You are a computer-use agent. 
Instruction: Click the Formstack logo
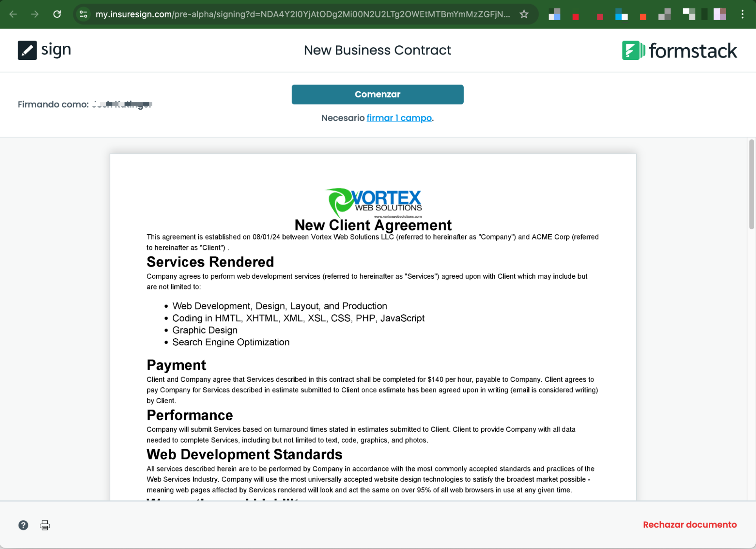[x=679, y=50]
